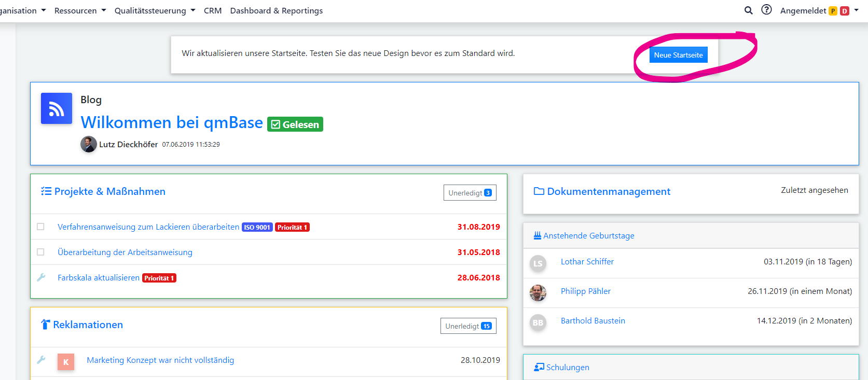Click the Schulungen section icon
Image resolution: width=868 pixels, height=380 pixels.
pyautogui.click(x=539, y=367)
